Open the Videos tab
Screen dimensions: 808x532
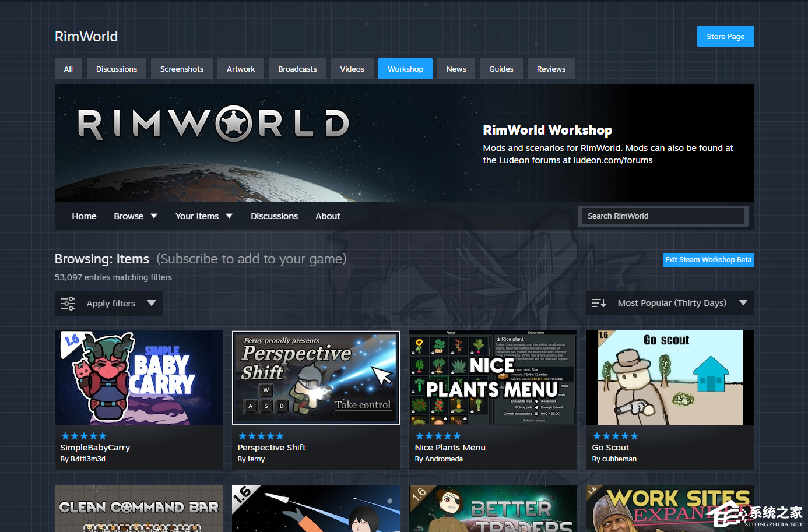(352, 69)
